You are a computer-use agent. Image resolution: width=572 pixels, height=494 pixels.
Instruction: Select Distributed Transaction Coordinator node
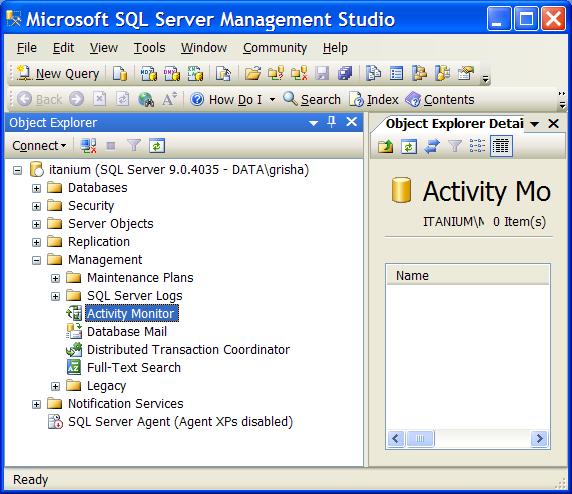click(188, 350)
